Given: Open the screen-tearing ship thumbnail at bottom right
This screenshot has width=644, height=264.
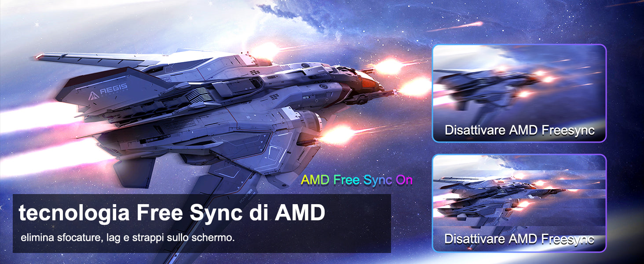Looking at the screenshot, I should 519,203.
